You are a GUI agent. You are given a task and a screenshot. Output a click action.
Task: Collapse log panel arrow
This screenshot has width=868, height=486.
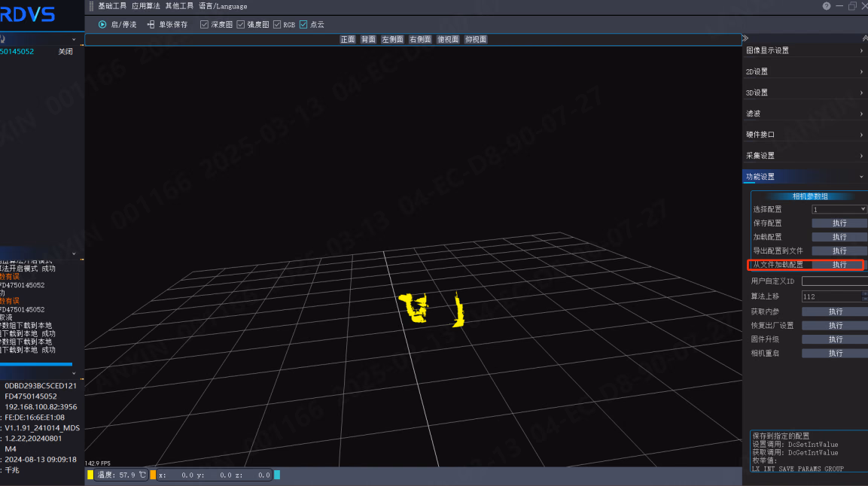click(x=75, y=254)
